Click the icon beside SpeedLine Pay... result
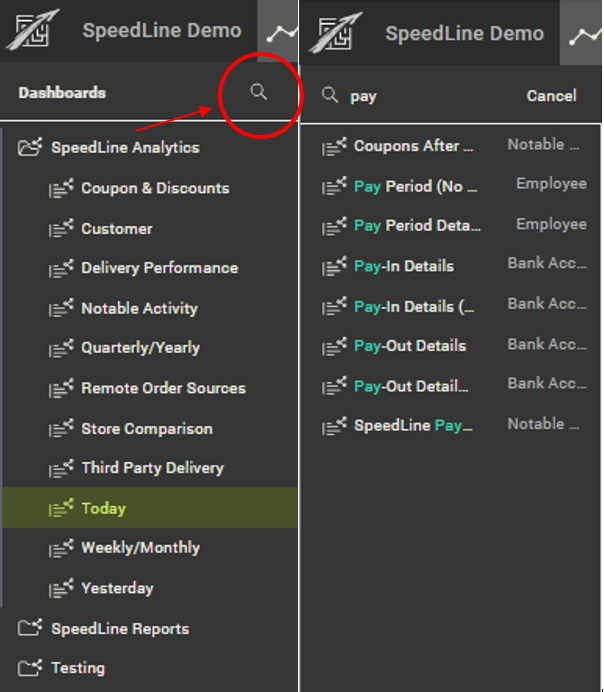The height and width of the screenshot is (692, 604). [334, 426]
